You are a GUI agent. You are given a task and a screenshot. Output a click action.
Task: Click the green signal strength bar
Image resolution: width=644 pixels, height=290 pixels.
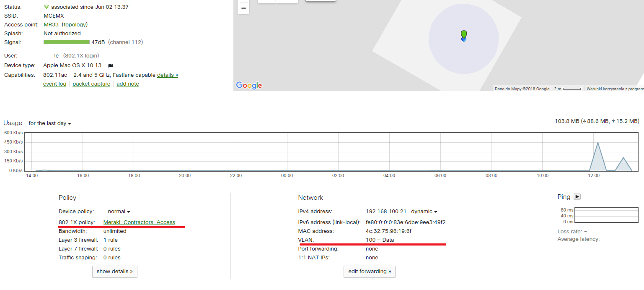pos(67,42)
